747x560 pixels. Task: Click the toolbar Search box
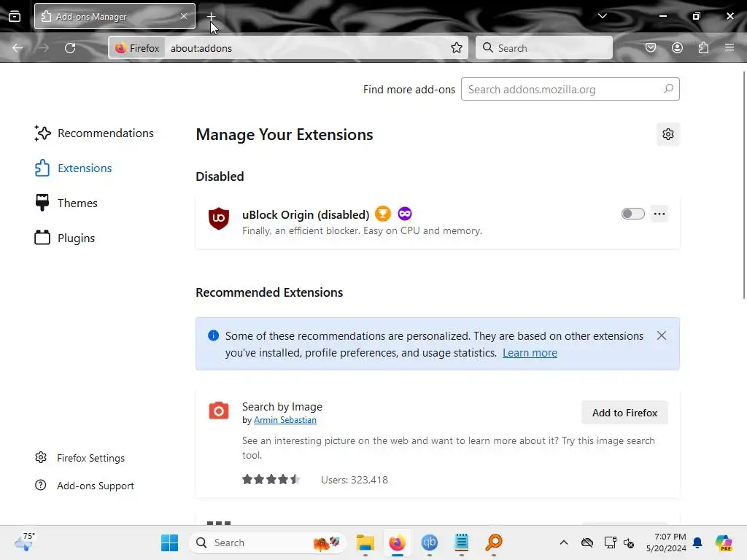[x=544, y=48]
